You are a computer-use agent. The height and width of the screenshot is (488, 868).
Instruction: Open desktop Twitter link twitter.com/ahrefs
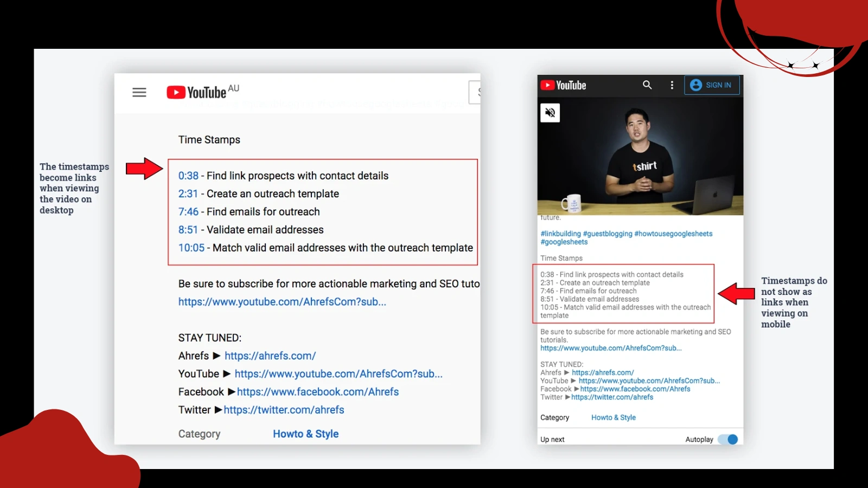click(284, 410)
